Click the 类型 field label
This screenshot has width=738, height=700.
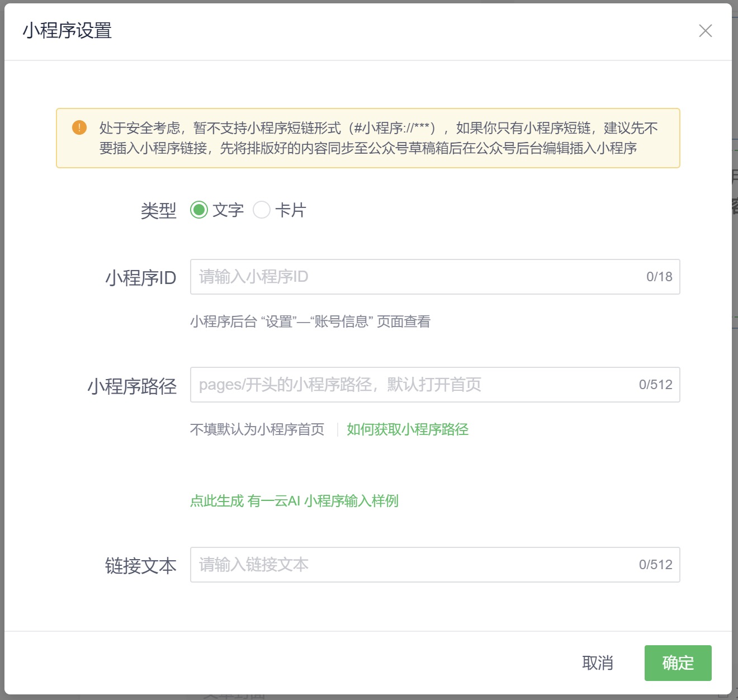click(x=159, y=211)
